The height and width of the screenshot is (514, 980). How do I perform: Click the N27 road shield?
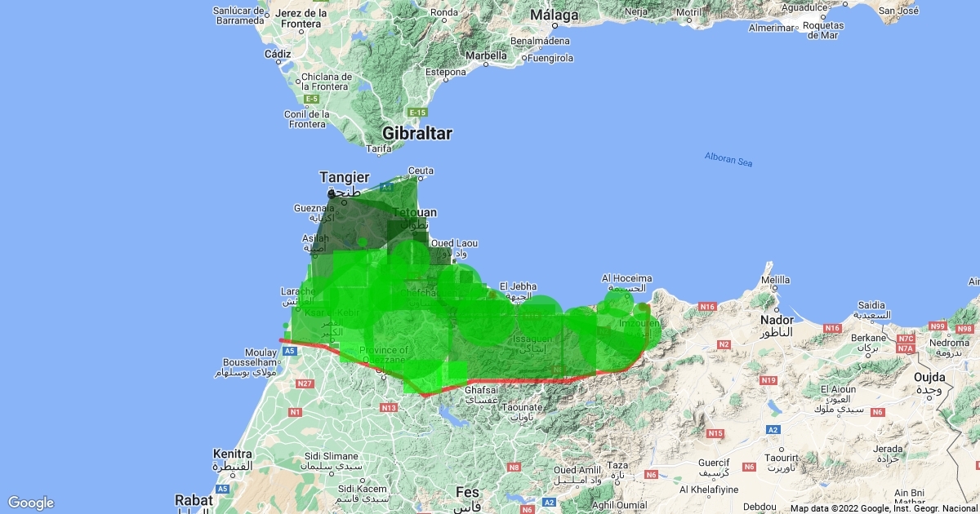click(x=305, y=383)
